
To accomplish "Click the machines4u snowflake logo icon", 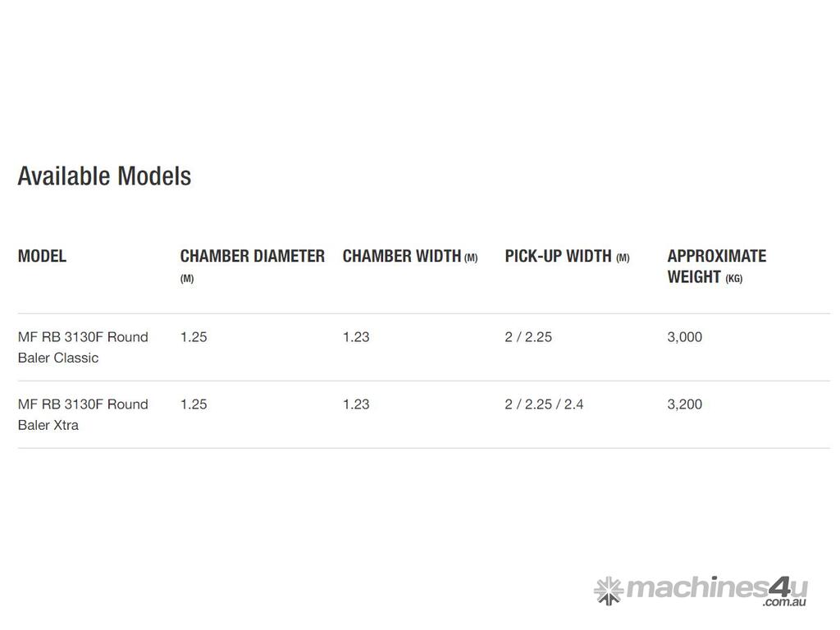I will click(x=608, y=590).
